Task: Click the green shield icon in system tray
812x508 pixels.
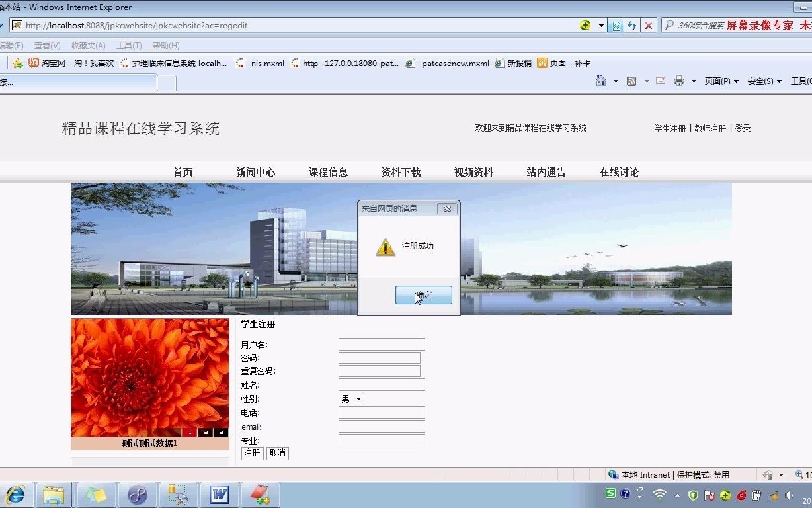Action: [x=692, y=494]
